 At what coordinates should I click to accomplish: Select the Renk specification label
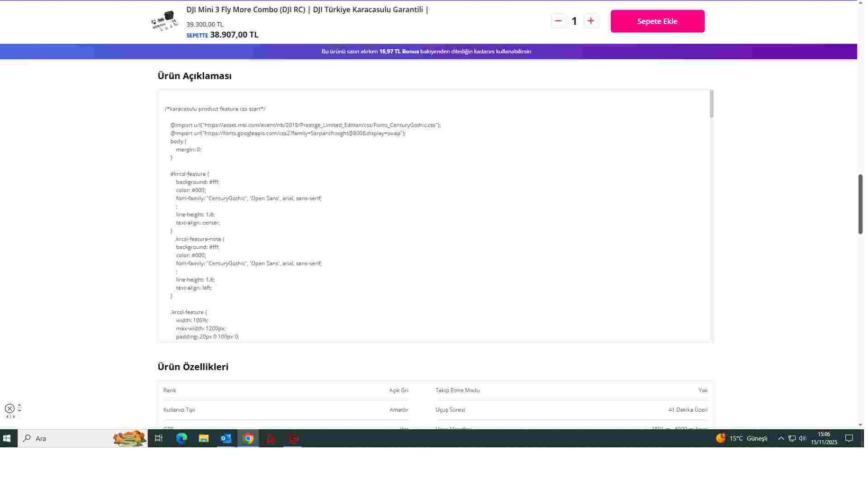[x=170, y=392]
